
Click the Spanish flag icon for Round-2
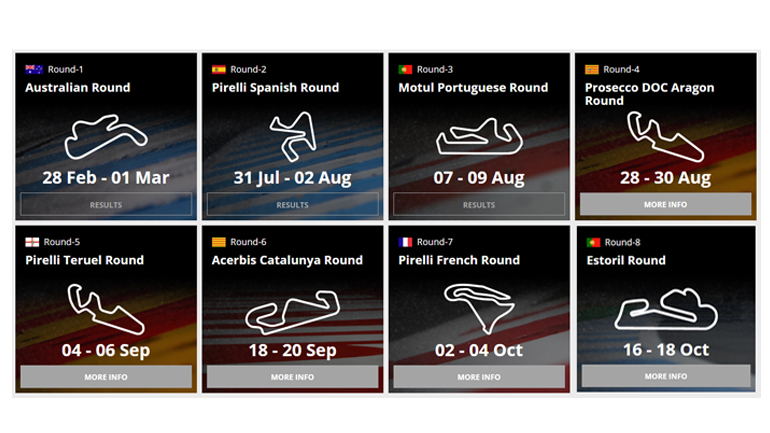click(x=218, y=69)
